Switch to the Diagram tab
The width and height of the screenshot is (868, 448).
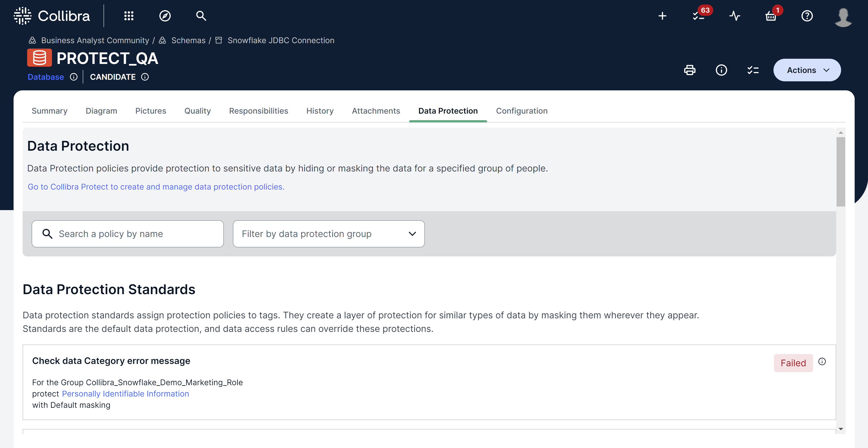[102, 111]
